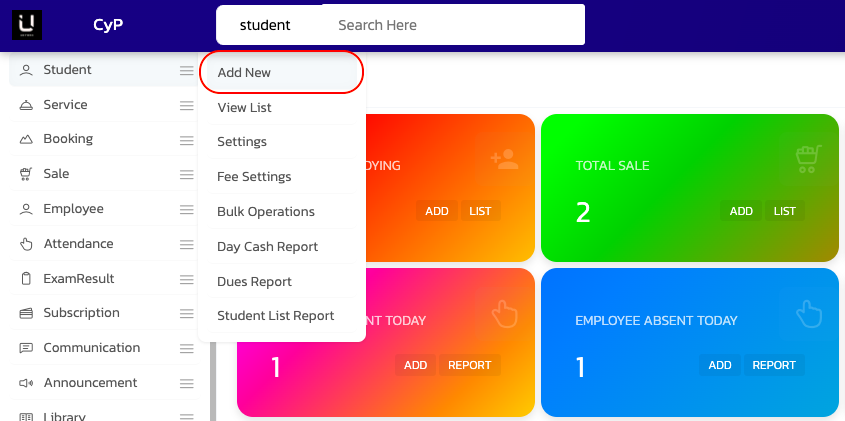This screenshot has height=421, width=845.
Task: Click the app logo in the header
Action: [x=27, y=24]
